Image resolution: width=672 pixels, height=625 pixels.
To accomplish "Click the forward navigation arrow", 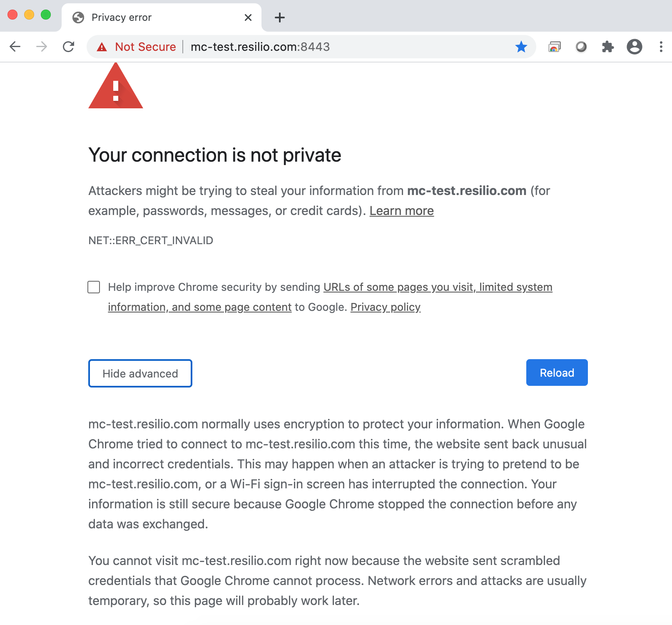I will point(42,47).
